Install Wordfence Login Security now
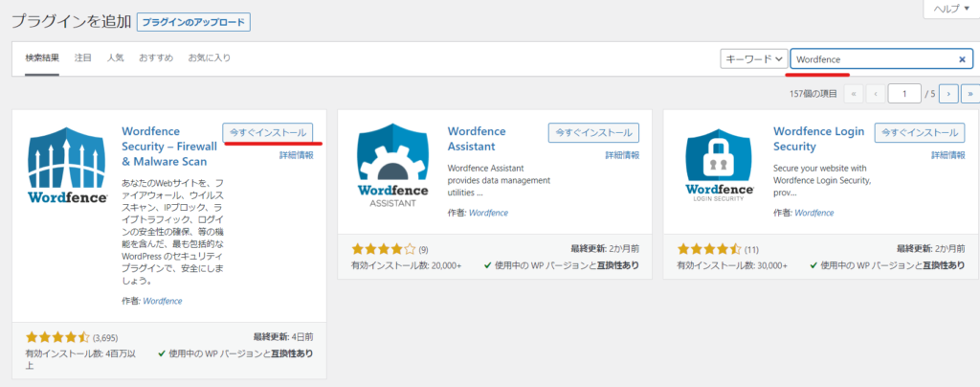The height and width of the screenshot is (387, 980). click(920, 132)
